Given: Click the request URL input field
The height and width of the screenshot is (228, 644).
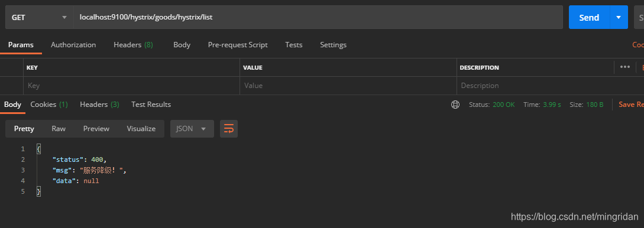Looking at the screenshot, I should 318,17.
